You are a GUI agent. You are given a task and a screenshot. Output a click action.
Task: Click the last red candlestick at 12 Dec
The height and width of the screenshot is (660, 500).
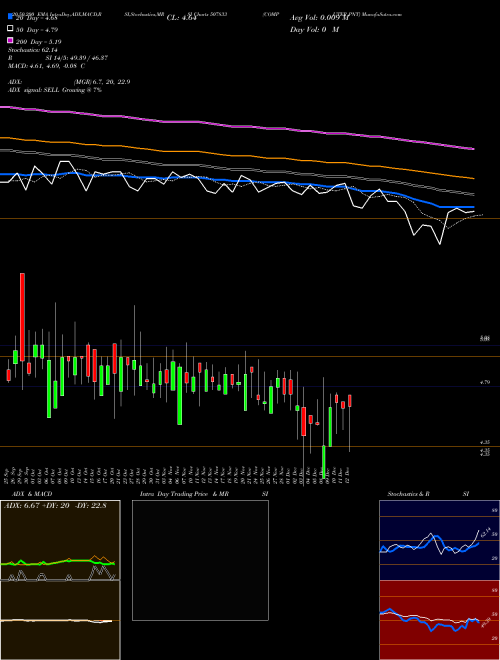350,401
